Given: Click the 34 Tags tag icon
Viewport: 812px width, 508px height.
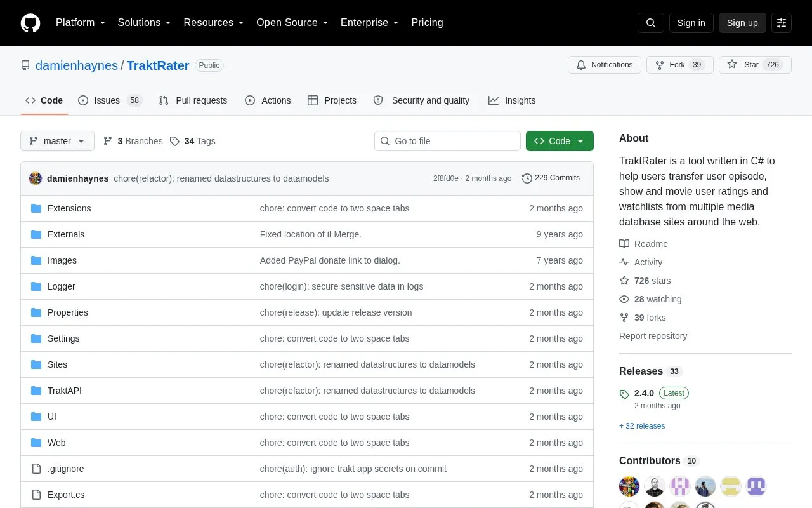Looking at the screenshot, I should pos(175,141).
